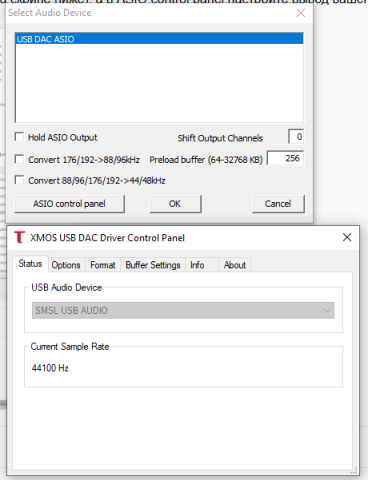Expand the SMSL USB AUDIO device dropdown
Screen dimensions: 368x480
click(x=183, y=310)
